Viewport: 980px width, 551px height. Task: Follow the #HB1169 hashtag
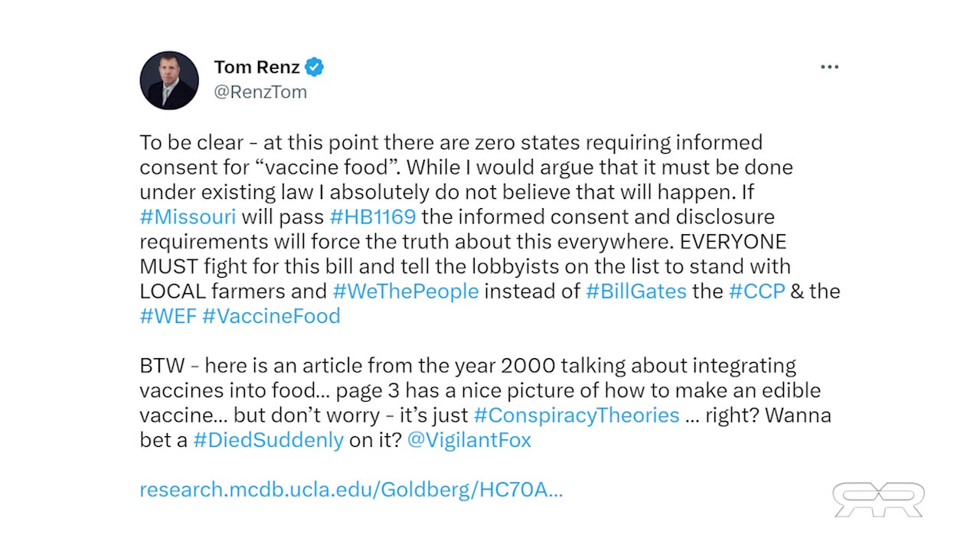pyautogui.click(x=373, y=217)
